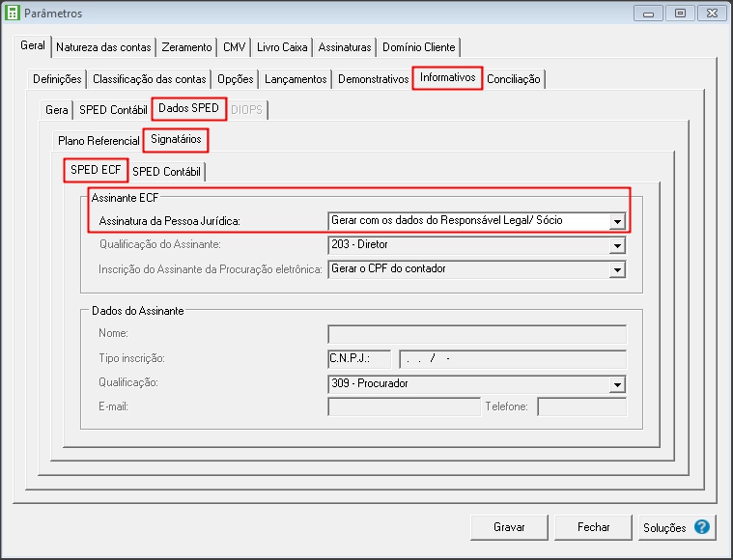Click the Nome input field
The height and width of the screenshot is (560, 733).
coord(477,334)
